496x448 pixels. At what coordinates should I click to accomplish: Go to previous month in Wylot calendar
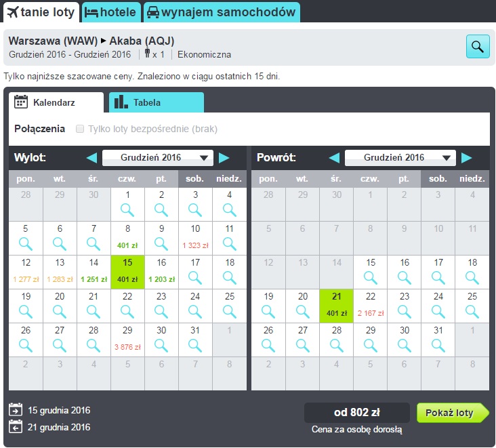point(92,157)
